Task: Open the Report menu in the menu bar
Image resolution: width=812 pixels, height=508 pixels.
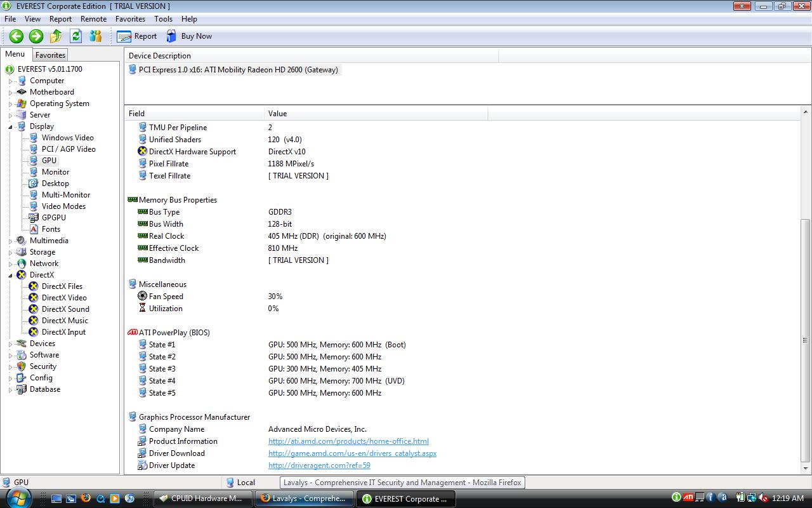Action: pos(61,19)
